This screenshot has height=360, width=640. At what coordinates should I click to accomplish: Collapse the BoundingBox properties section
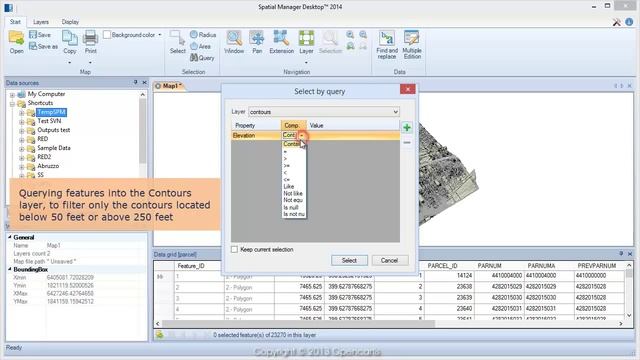tap(9, 269)
